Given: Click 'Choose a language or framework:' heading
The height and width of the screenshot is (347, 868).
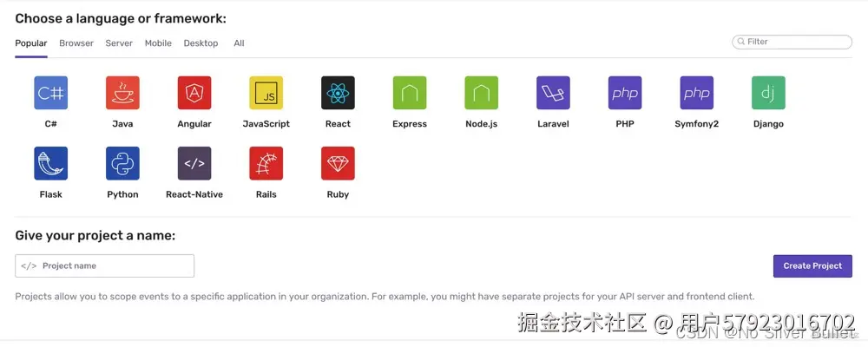Looking at the screenshot, I should point(121,19).
